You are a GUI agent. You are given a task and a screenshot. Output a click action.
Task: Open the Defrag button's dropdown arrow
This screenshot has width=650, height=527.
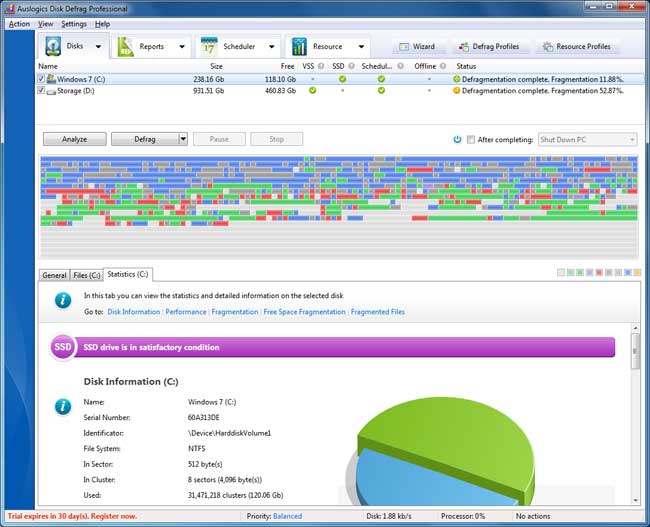pos(183,139)
